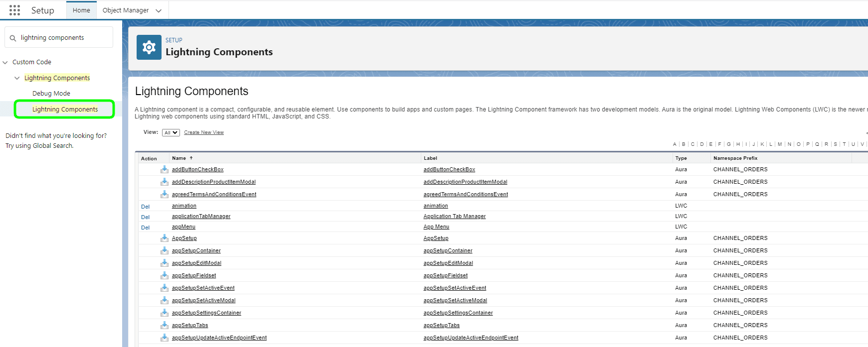
Task: Open the Object Manager dropdown chevron
Action: click(x=159, y=10)
